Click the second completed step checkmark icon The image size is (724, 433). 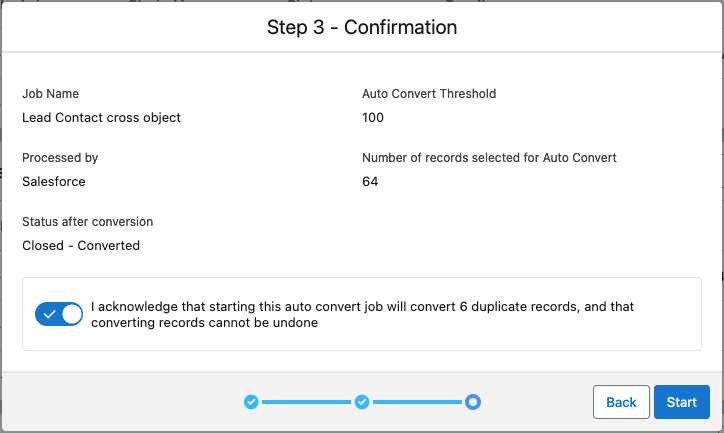click(x=362, y=402)
